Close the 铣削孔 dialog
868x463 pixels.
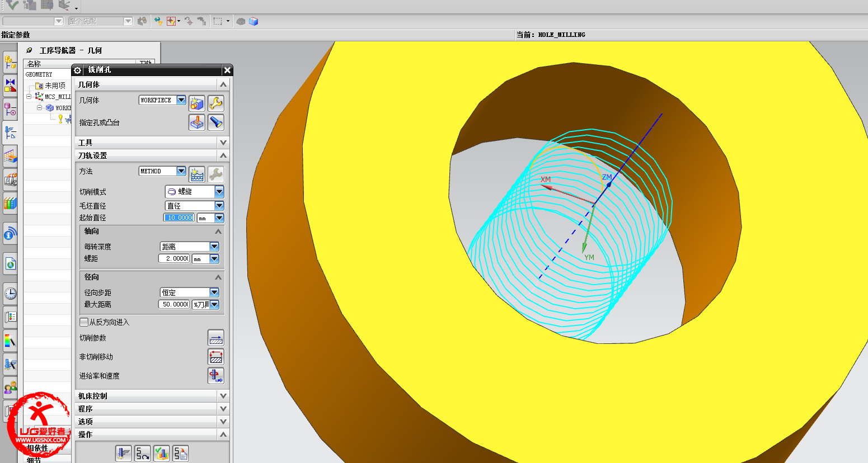point(227,70)
